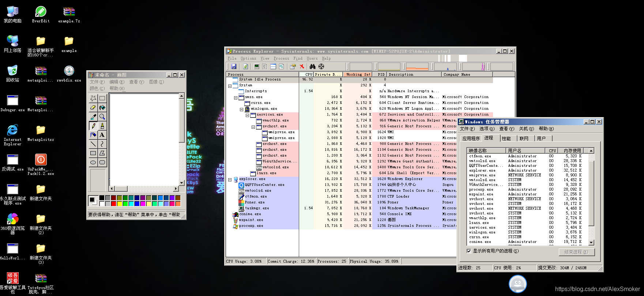
Task: Pick the black color swatch in Paint palette
Action: point(102,198)
